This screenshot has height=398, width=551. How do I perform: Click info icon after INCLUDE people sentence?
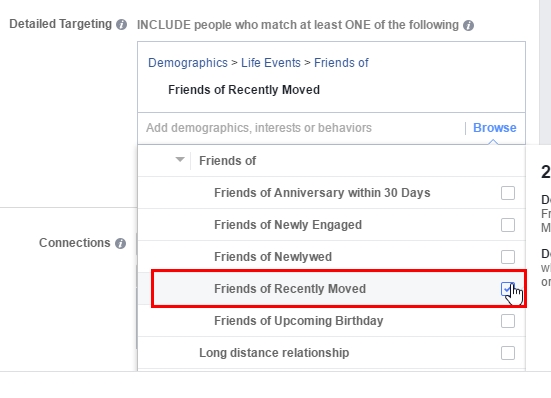point(468,25)
